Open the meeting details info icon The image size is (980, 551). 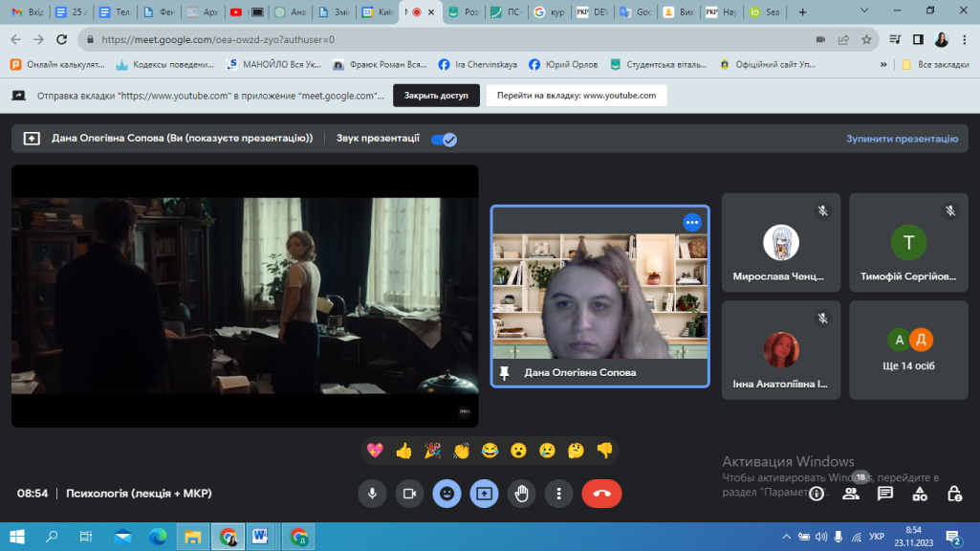click(817, 494)
